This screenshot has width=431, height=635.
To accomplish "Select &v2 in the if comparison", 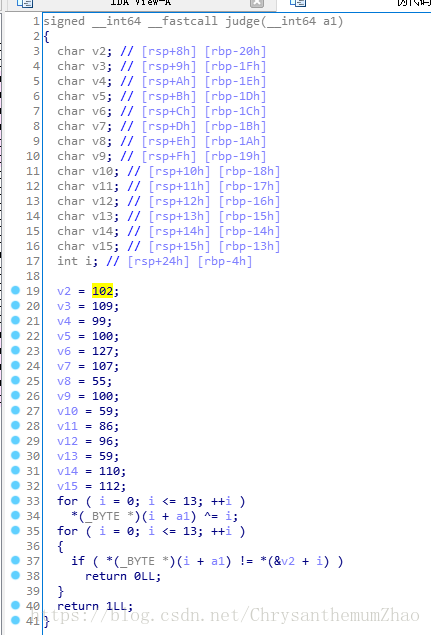I will [284, 561].
